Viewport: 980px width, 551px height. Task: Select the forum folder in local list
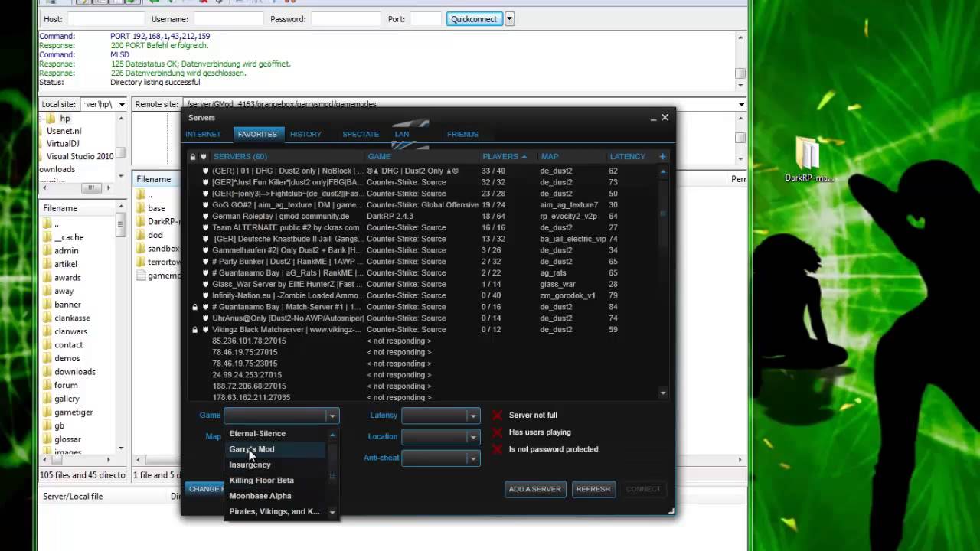[x=66, y=385]
